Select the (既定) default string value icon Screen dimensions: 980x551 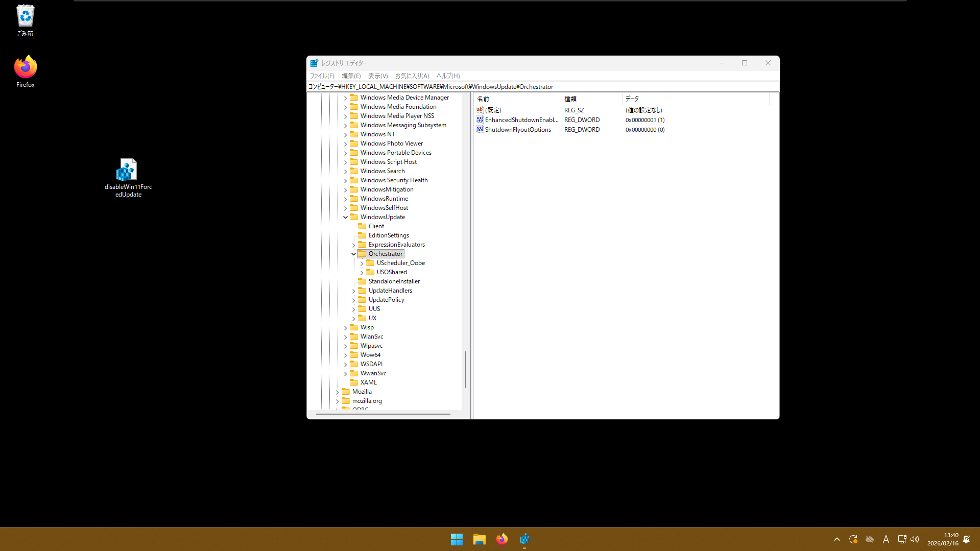point(480,110)
